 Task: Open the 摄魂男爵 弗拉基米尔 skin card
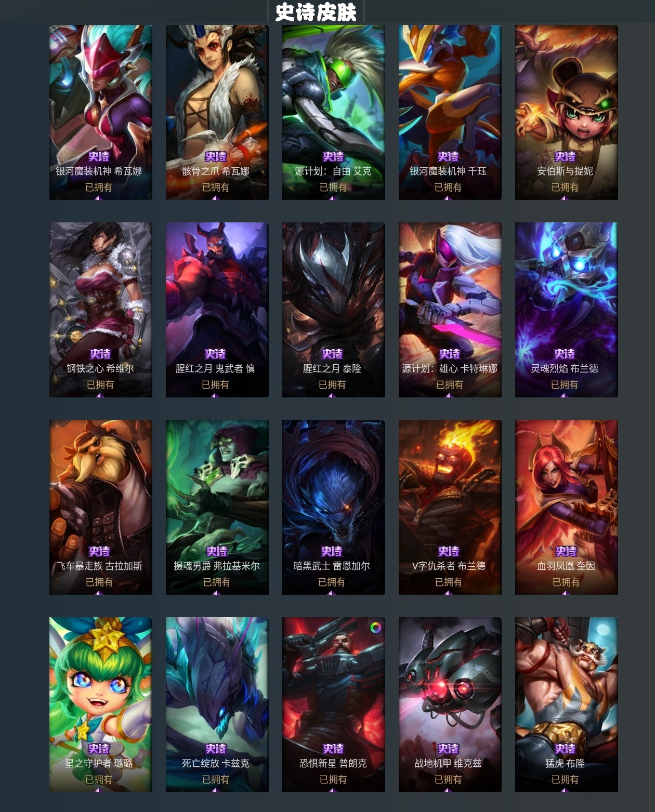217,507
